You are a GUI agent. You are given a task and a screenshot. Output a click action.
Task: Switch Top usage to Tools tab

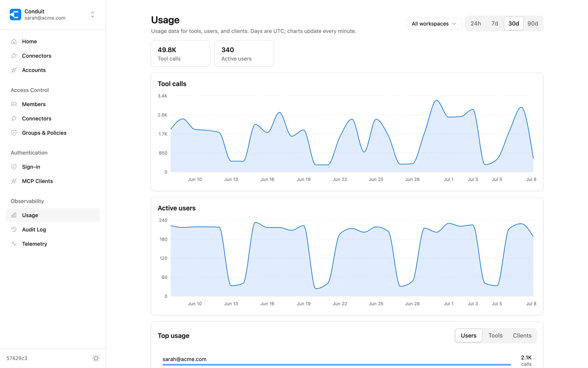pos(495,336)
